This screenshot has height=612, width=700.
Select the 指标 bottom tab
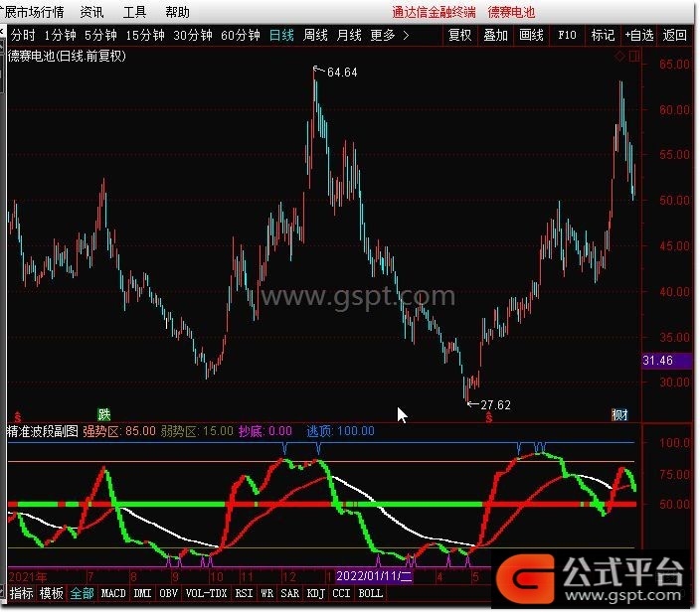[21, 593]
